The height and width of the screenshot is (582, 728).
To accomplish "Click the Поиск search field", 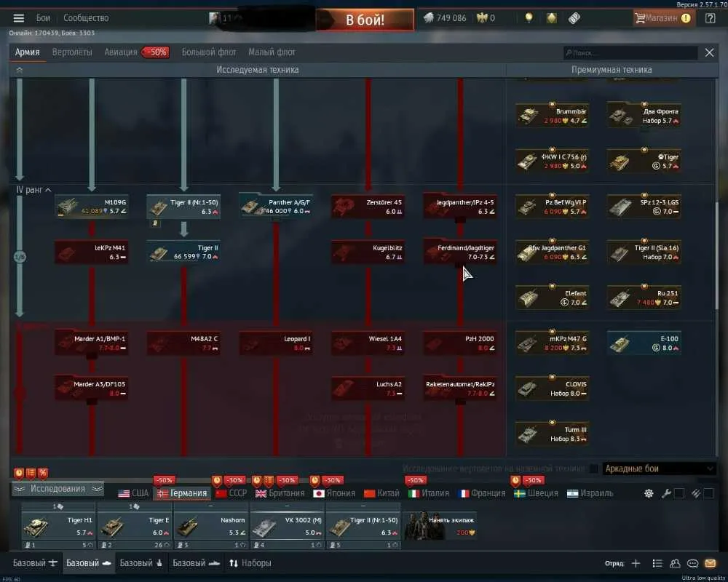I will point(630,52).
